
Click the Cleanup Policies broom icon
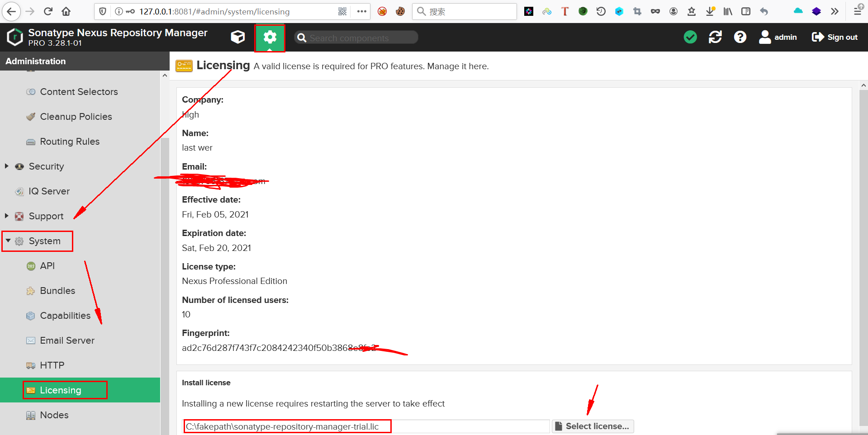pyautogui.click(x=30, y=117)
